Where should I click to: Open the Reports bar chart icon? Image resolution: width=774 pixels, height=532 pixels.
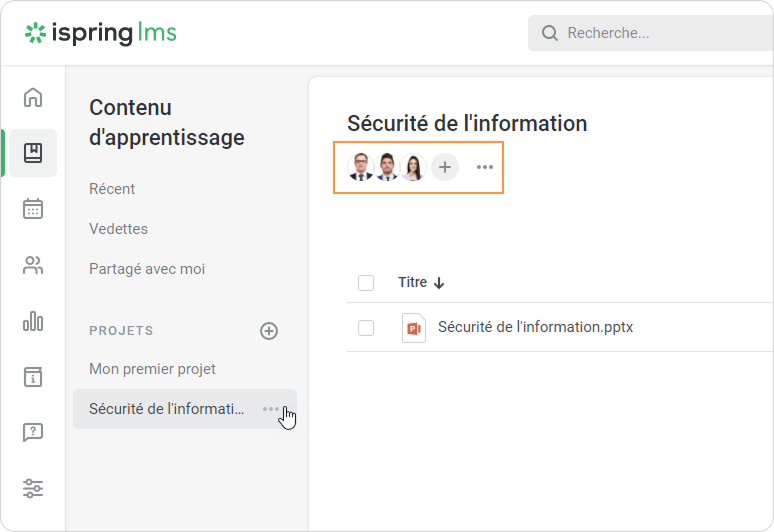33,321
